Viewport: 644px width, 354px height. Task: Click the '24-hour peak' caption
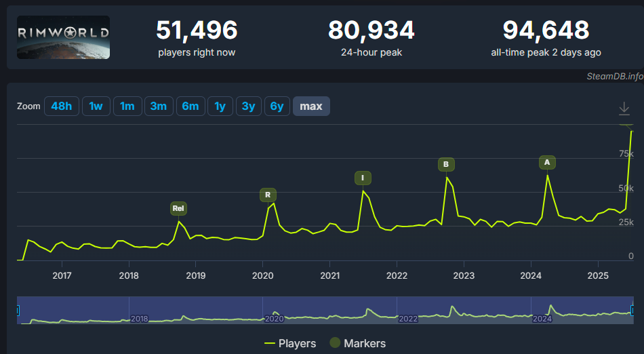pyautogui.click(x=371, y=53)
